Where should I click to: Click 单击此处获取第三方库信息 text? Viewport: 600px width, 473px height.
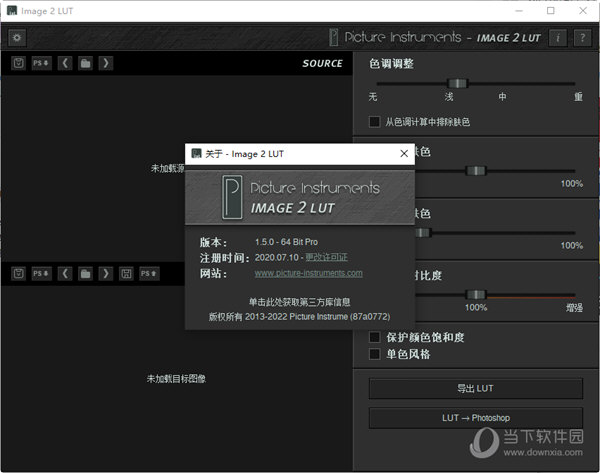pyautogui.click(x=300, y=302)
